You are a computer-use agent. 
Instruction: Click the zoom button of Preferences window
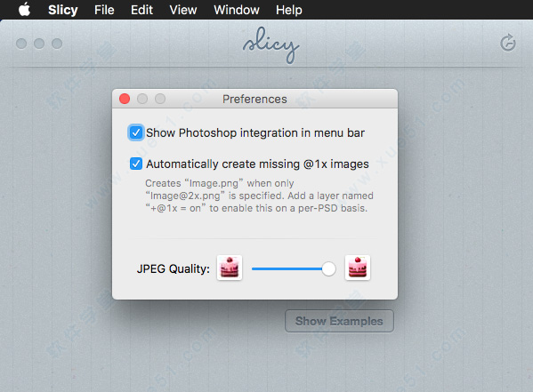click(x=160, y=99)
